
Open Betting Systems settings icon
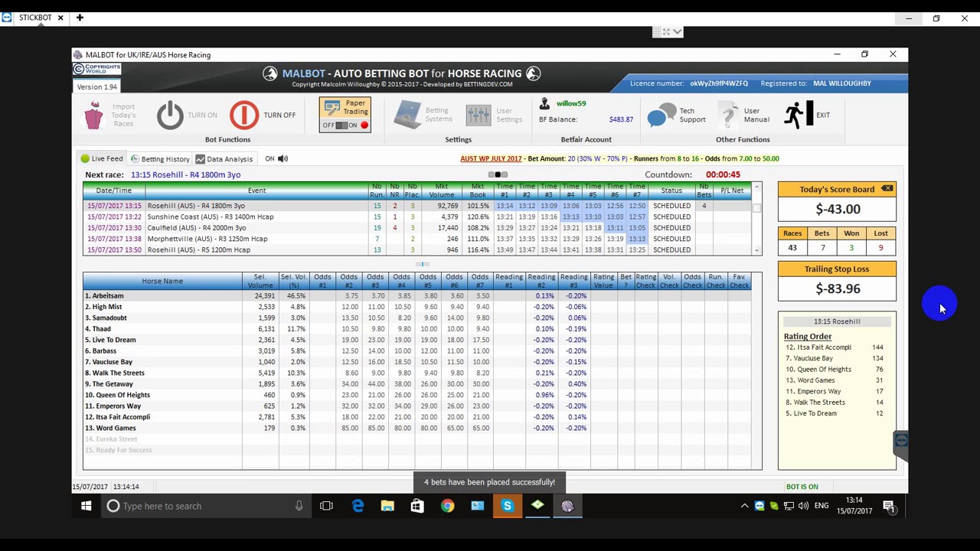(407, 115)
